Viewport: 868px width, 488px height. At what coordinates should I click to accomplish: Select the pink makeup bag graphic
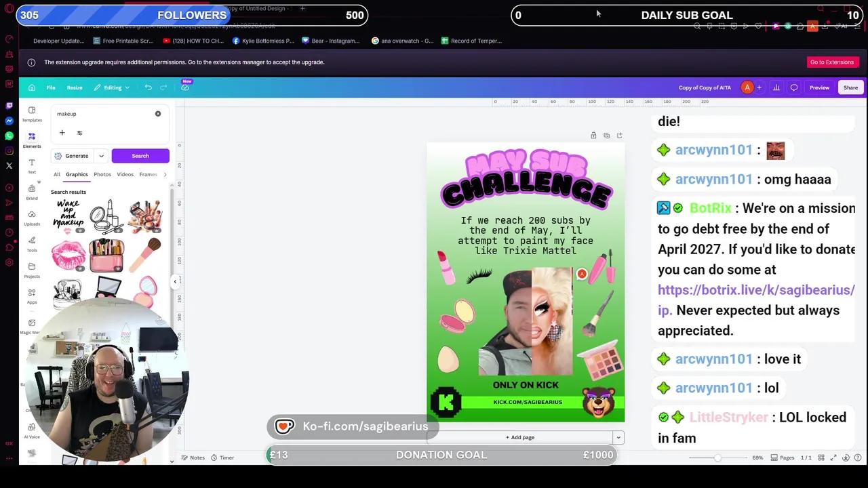106,255
